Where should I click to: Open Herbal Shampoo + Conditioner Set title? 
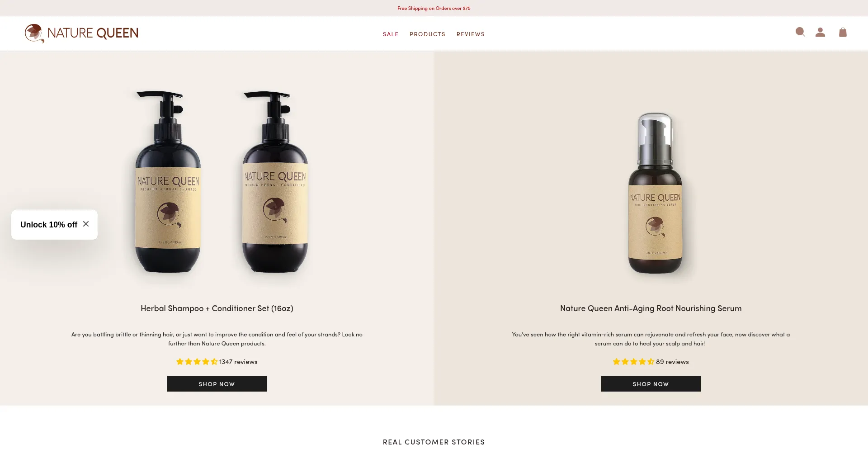(217, 308)
